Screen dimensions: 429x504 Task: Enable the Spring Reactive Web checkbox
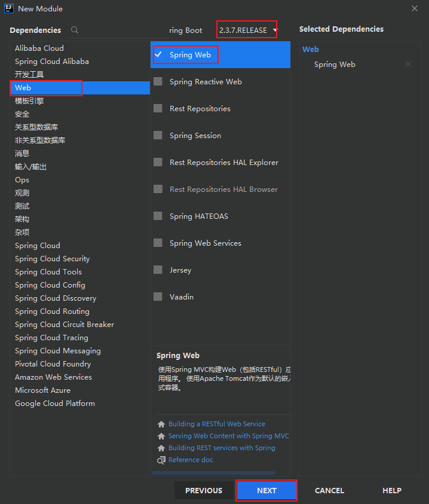click(x=159, y=81)
